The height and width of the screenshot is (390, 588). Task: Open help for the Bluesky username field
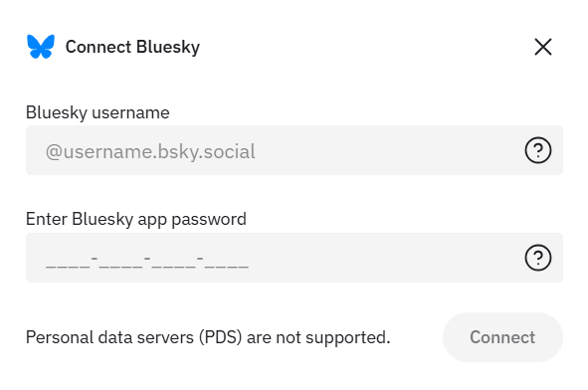point(537,150)
